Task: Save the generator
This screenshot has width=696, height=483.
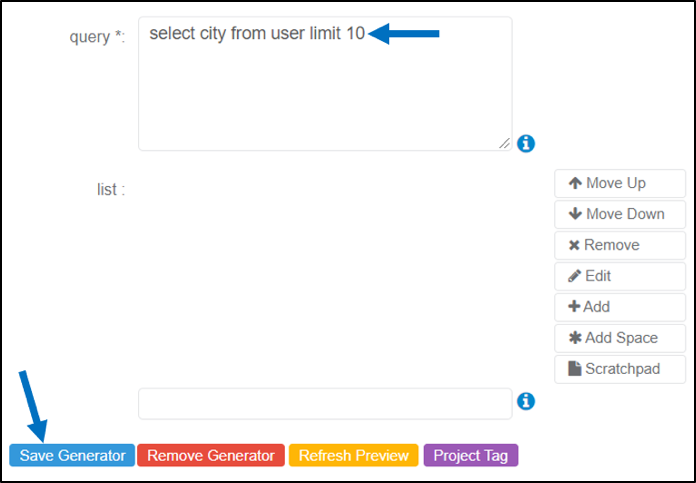Action: coord(72,455)
